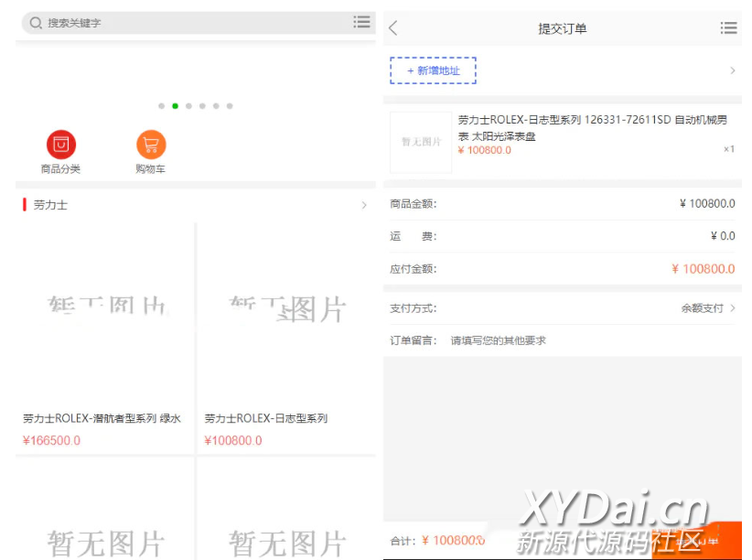Screen dimensions: 752x560
Task: Select the first carousel indicator dot
Action: 161,106
